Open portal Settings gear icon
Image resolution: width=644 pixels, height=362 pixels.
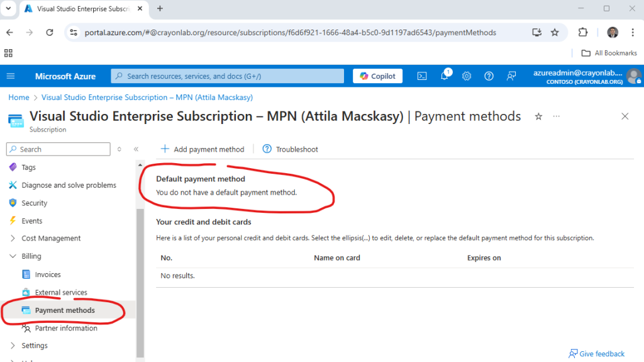[x=467, y=76]
